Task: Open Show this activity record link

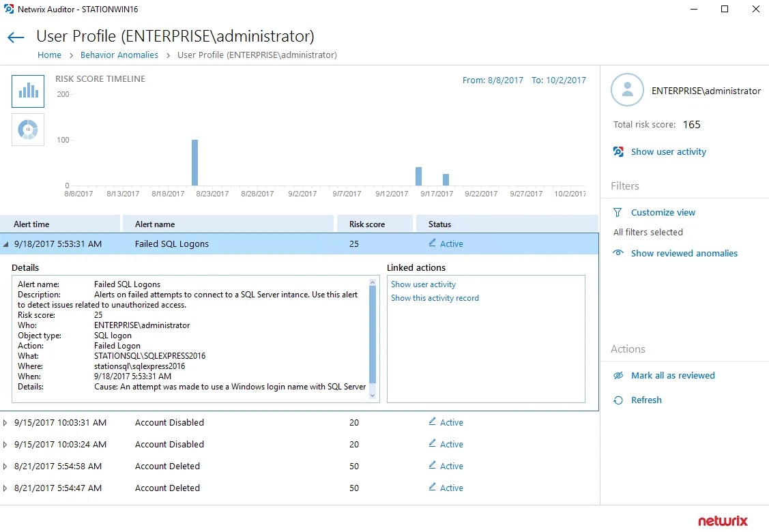Action: pos(435,298)
